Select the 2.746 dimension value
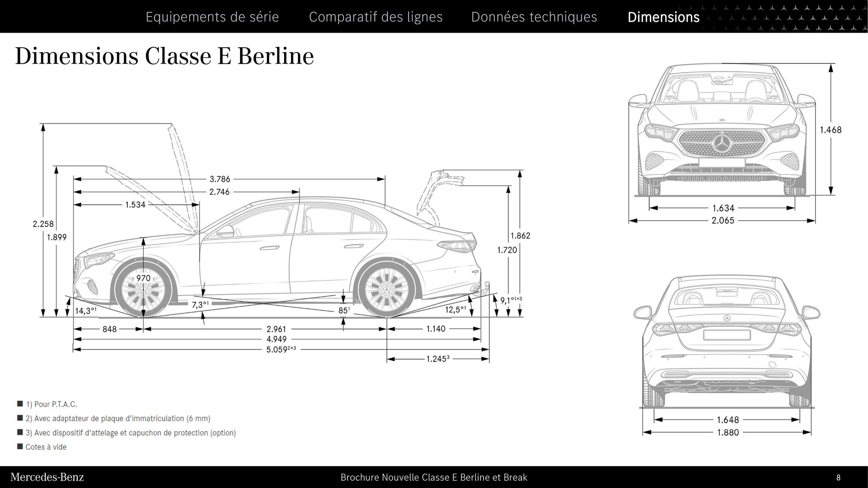868x488 pixels. click(219, 192)
